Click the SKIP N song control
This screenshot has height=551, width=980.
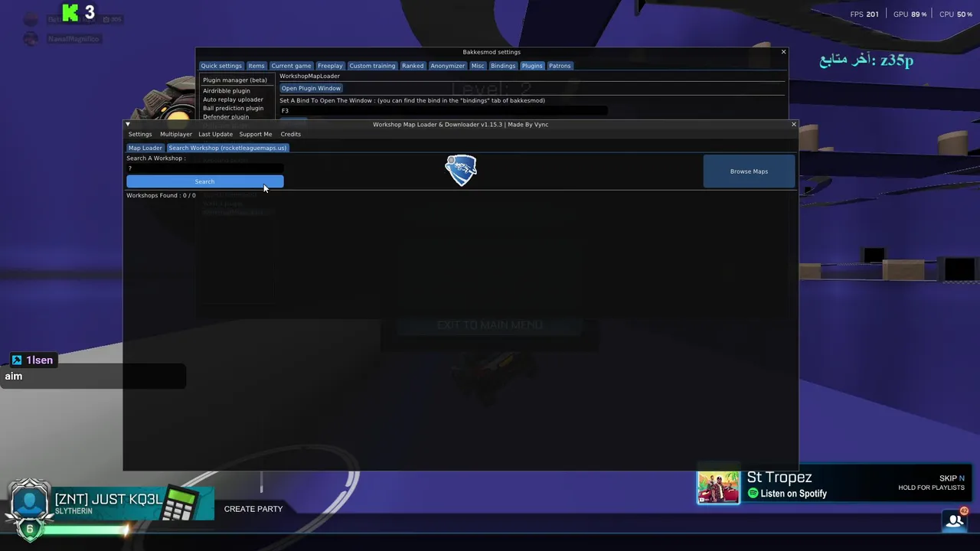[952, 478]
